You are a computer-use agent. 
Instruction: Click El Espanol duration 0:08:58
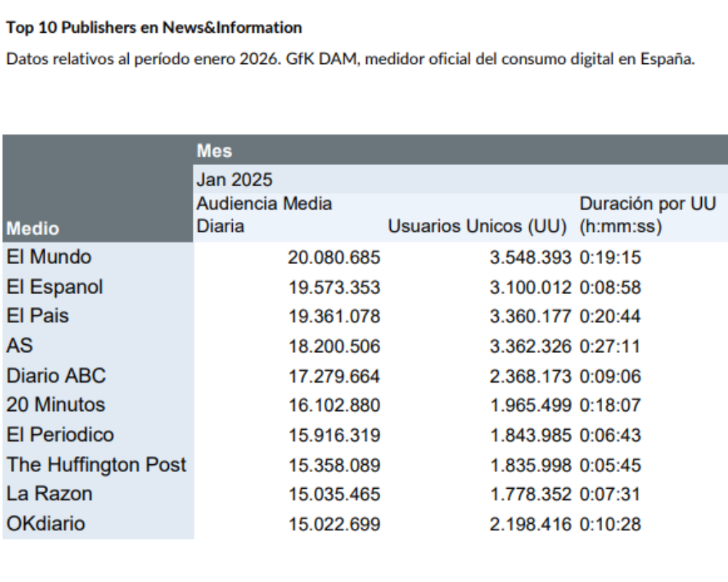click(611, 288)
